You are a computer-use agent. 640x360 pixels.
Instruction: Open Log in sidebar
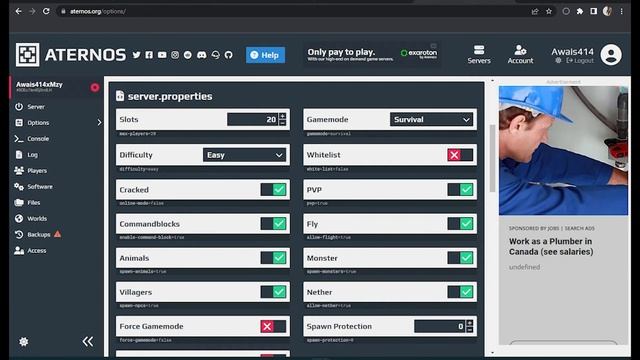point(27,155)
